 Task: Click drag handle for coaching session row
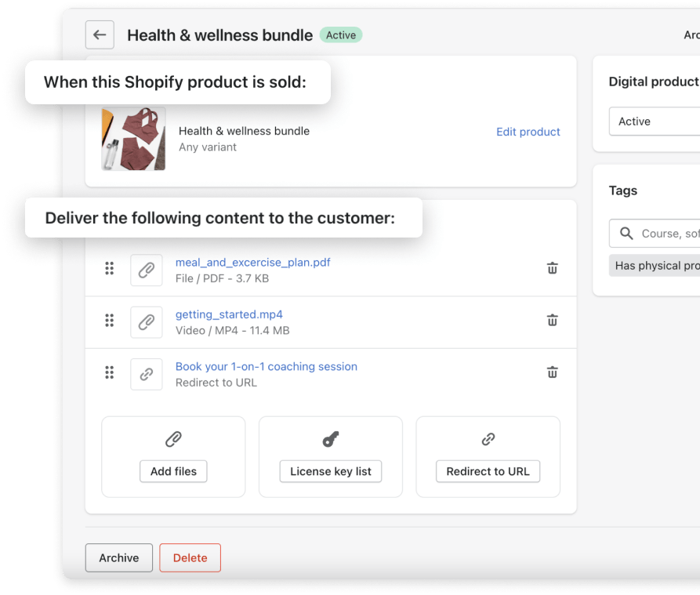[110, 373]
